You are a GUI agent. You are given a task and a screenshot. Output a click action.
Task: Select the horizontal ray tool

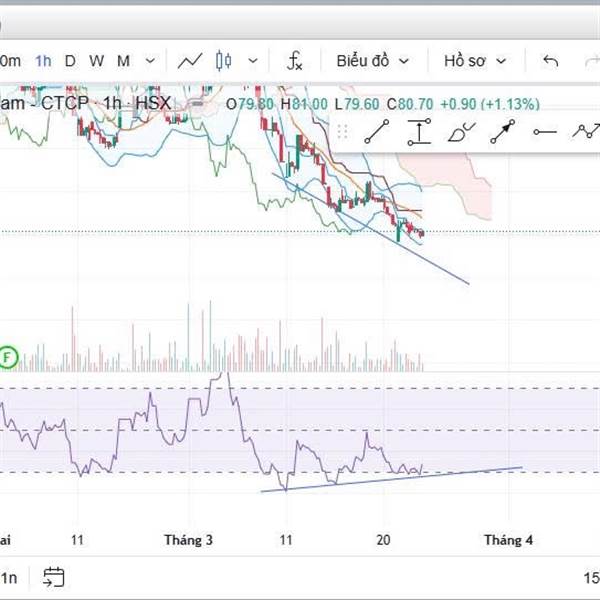(x=545, y=132)
